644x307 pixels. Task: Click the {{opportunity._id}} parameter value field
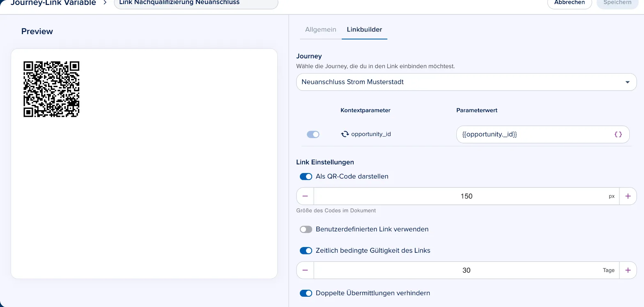point(543,134)
